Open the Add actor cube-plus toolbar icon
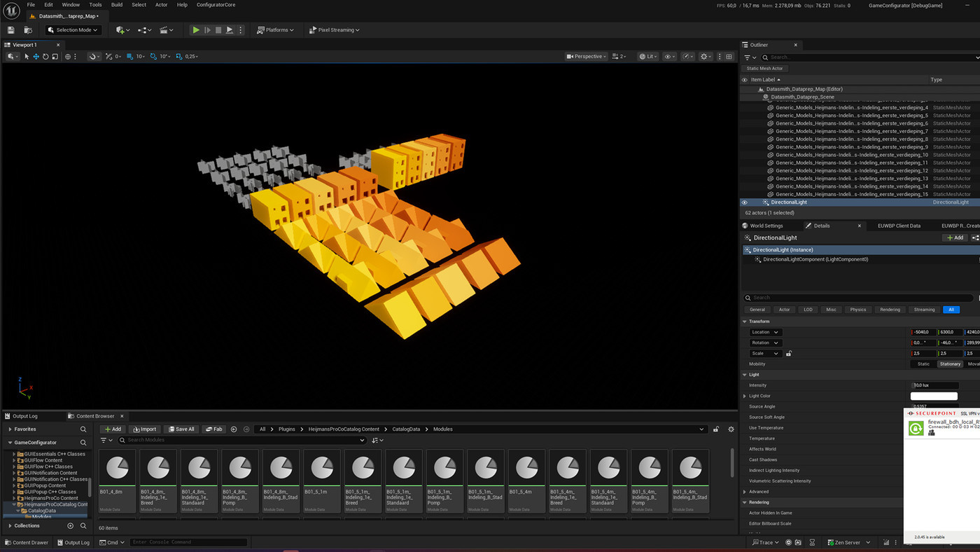Image resolution: width=980 pixels, height=552 pixels. click(x=122, y=30)
